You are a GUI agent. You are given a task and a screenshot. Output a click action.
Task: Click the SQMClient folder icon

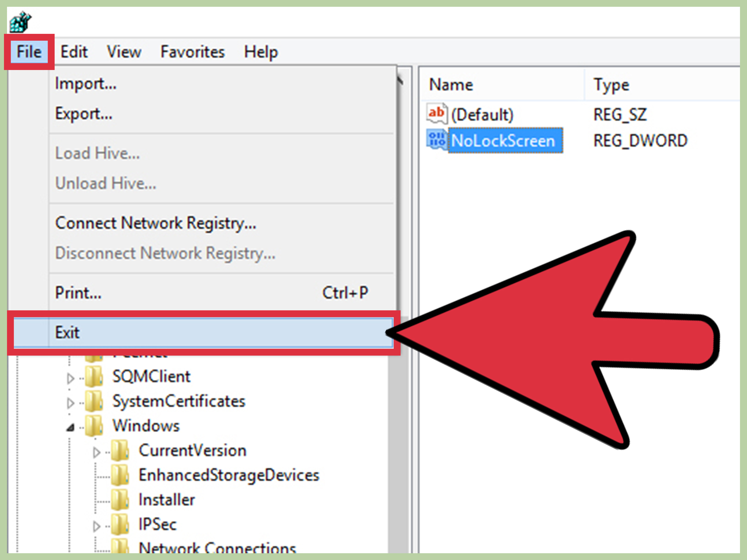tap(94, 377)
